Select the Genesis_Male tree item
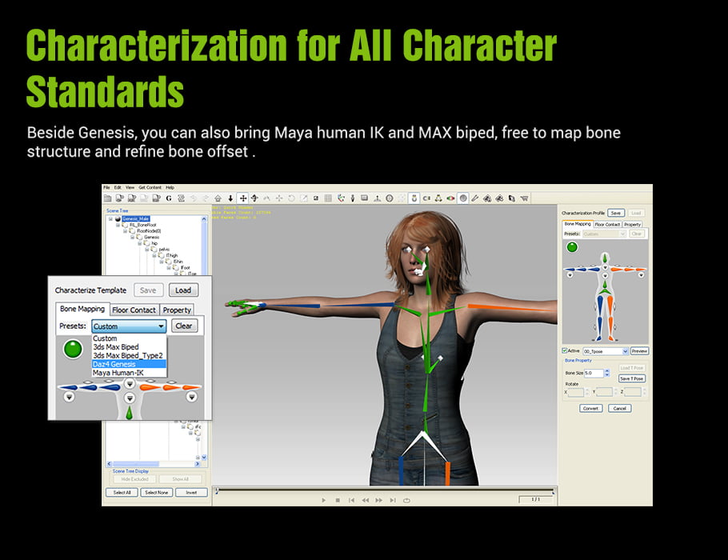 [135, 218]
